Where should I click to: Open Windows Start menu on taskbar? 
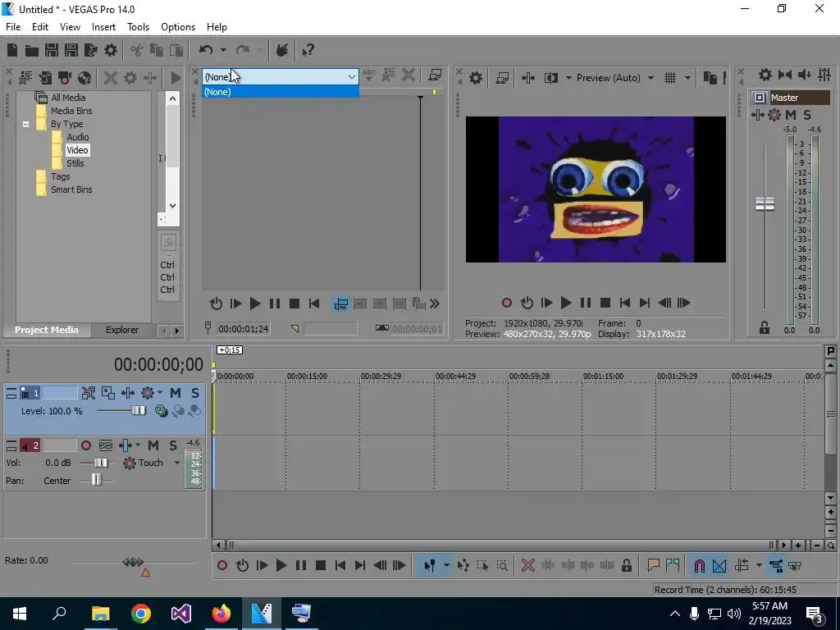point(20,614)
